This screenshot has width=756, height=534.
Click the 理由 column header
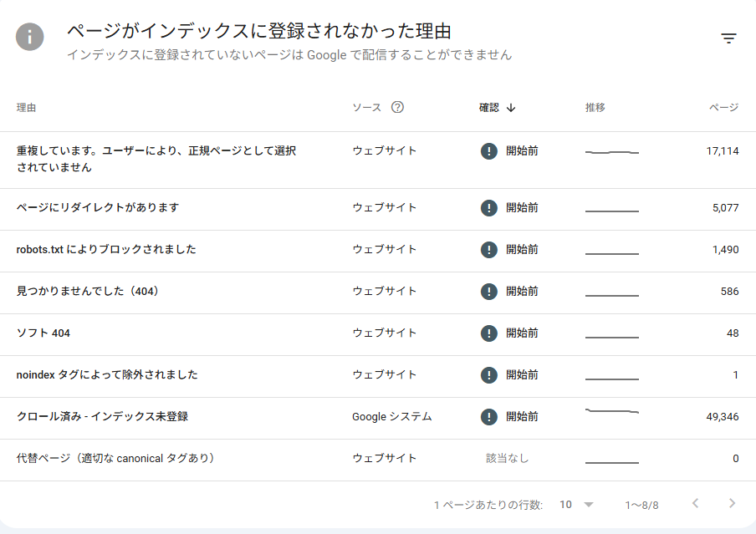click(26, 108)
